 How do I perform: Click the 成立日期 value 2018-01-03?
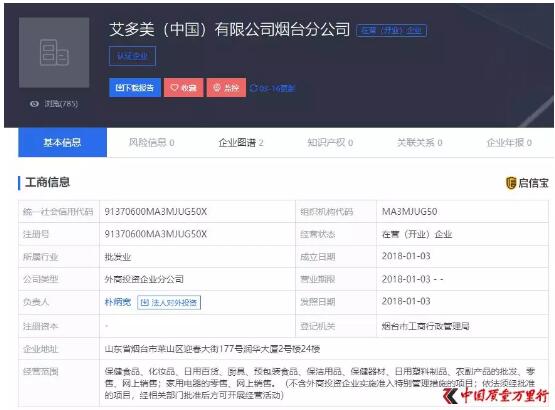[406, 256]
